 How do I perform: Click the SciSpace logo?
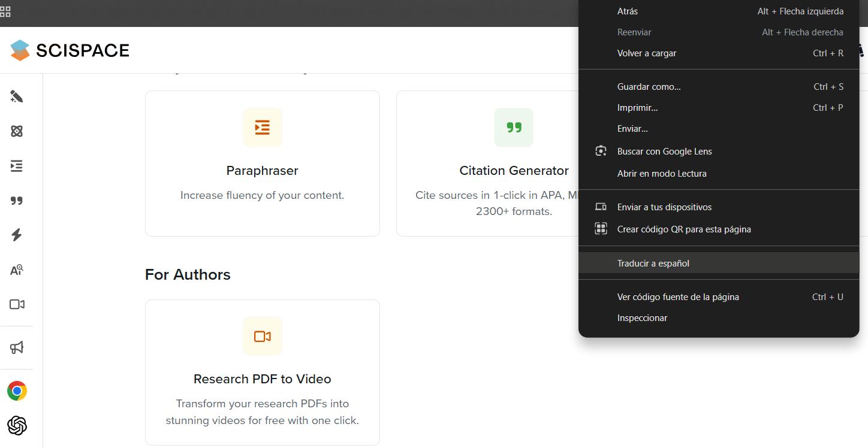point(70,50)
